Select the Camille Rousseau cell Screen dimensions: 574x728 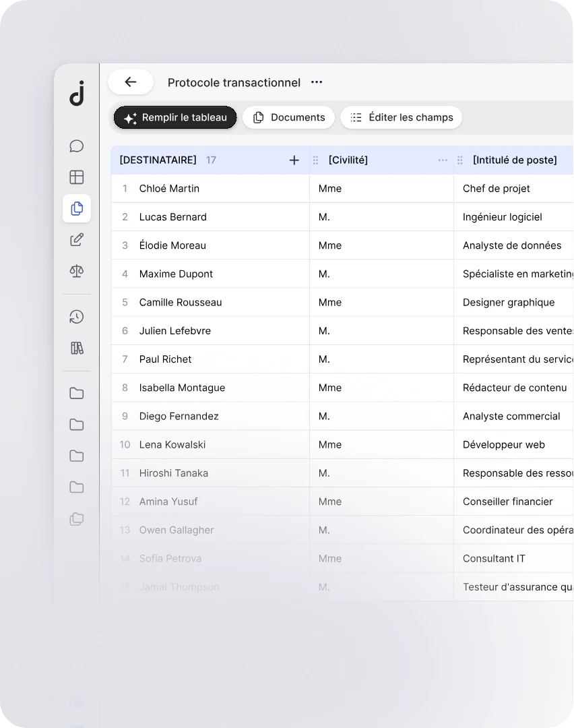[x=210, y=302]
